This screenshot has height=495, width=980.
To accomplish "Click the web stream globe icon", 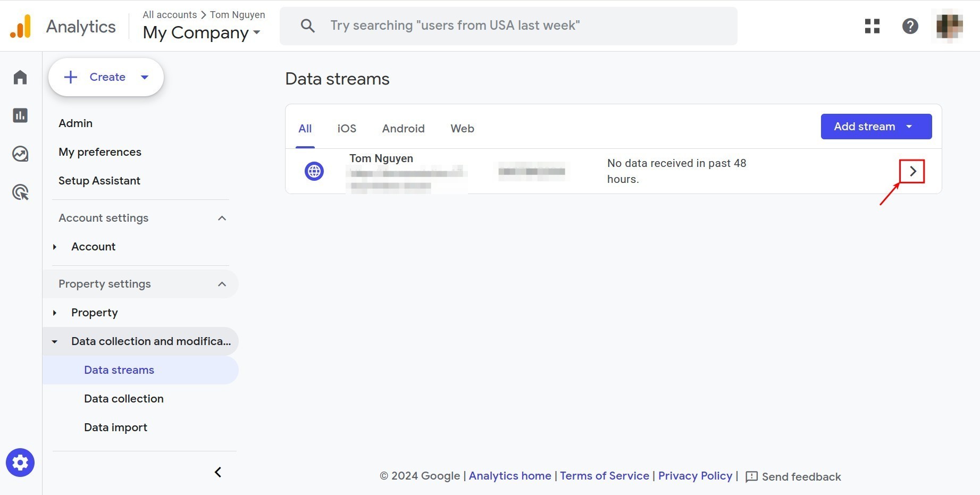I will (x=314, y=171).
